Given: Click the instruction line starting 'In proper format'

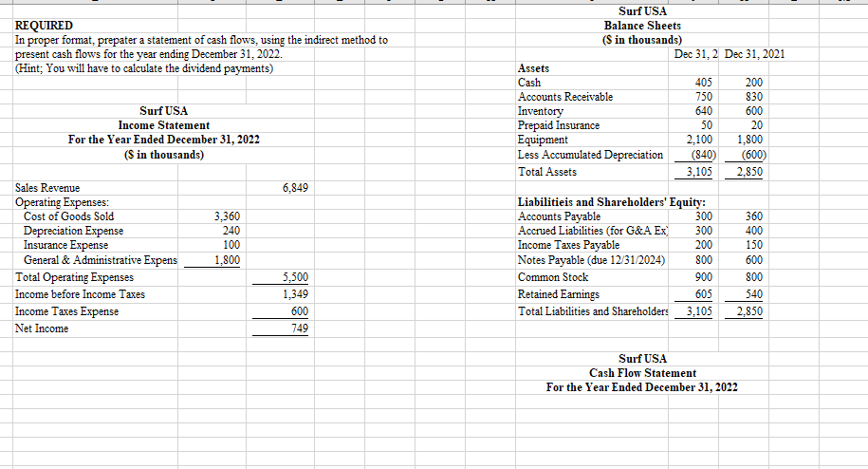Looking at the screenshot, I should point(201,40).
